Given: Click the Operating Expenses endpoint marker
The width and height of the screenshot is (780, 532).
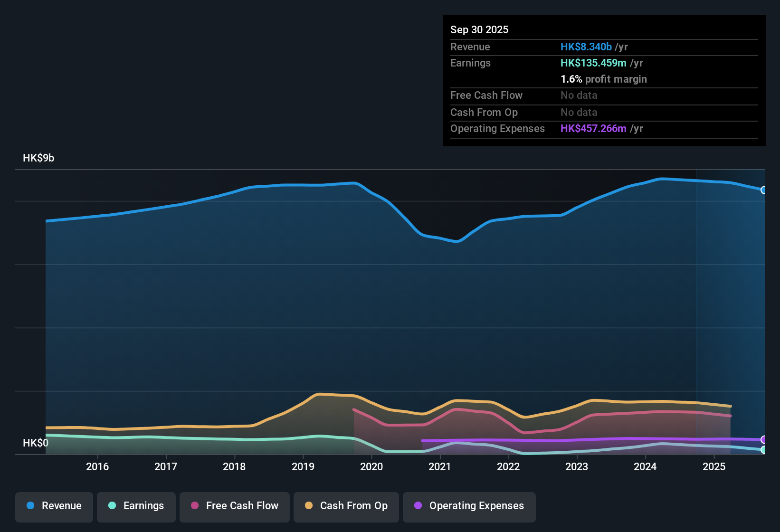Looking at the screenshot, I should 763,438.
